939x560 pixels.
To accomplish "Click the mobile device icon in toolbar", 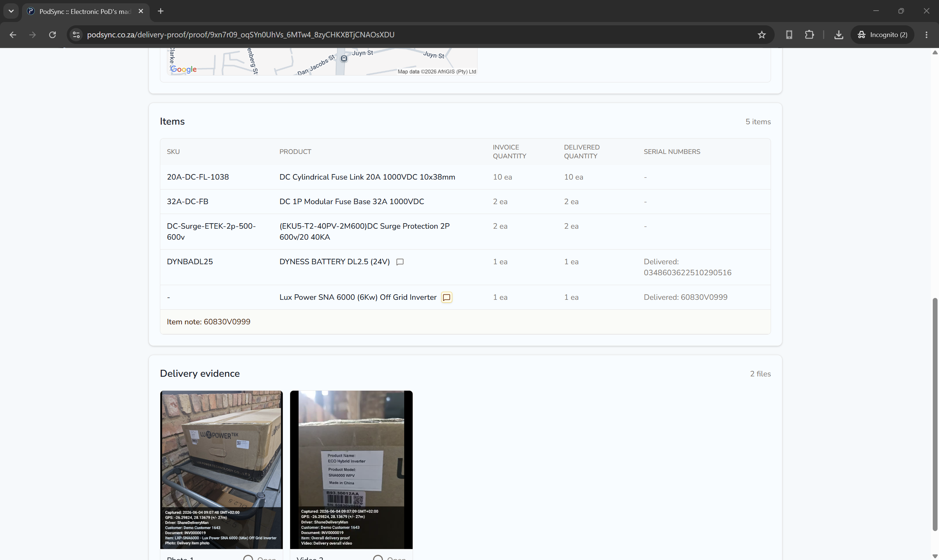I will [789, 35].
